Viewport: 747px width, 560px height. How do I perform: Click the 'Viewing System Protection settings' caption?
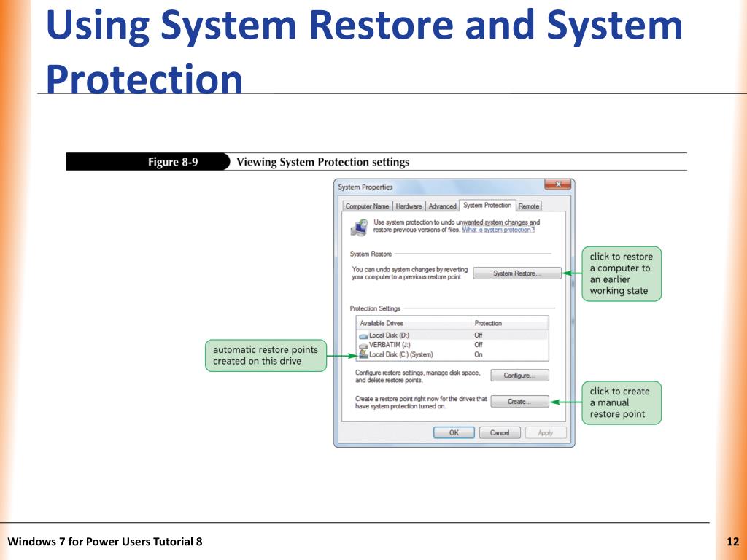point(323,162)
